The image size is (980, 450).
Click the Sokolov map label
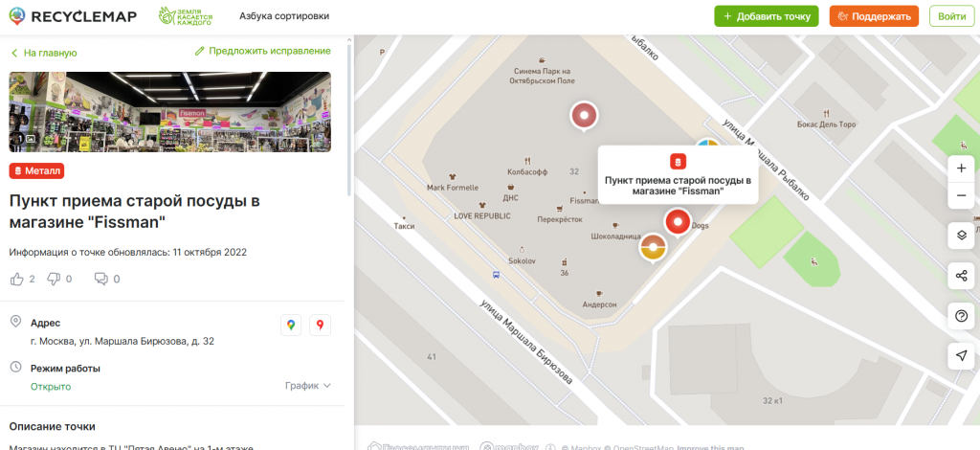point(522,260)
